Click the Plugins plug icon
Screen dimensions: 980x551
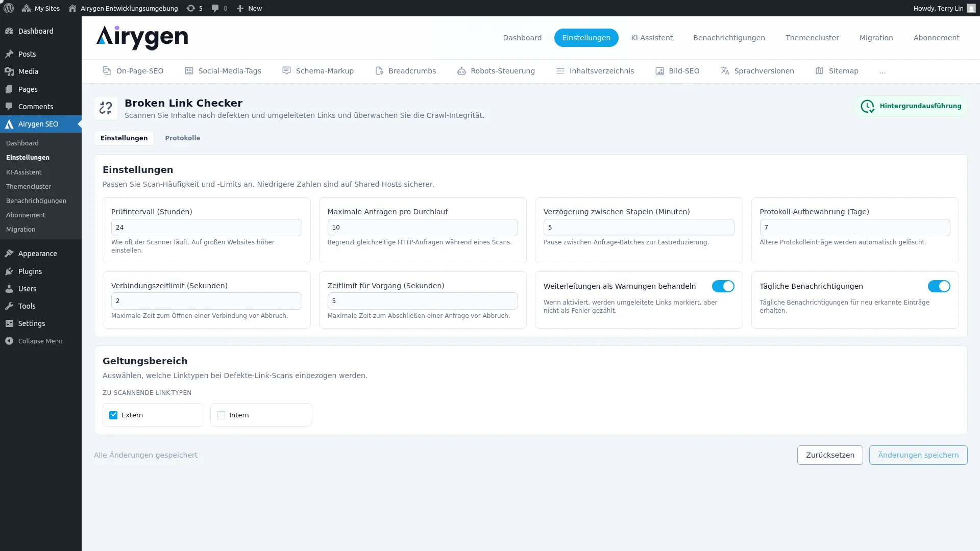pyautogui.click(x=9, y=271)
